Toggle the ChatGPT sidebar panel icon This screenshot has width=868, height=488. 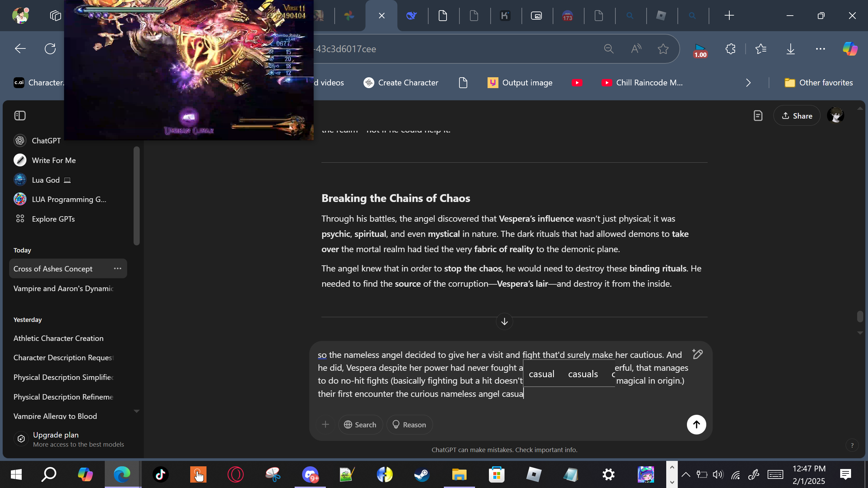pos(20,116)
